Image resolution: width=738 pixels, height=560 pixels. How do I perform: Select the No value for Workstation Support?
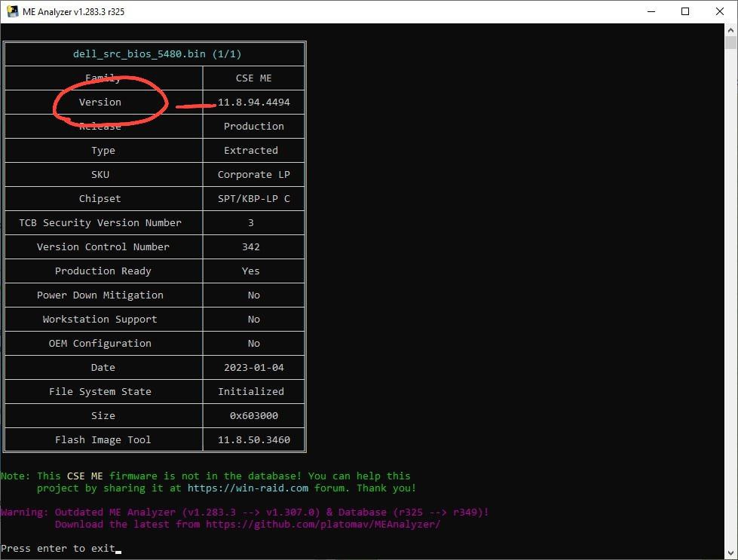click(x=254, y=319)
